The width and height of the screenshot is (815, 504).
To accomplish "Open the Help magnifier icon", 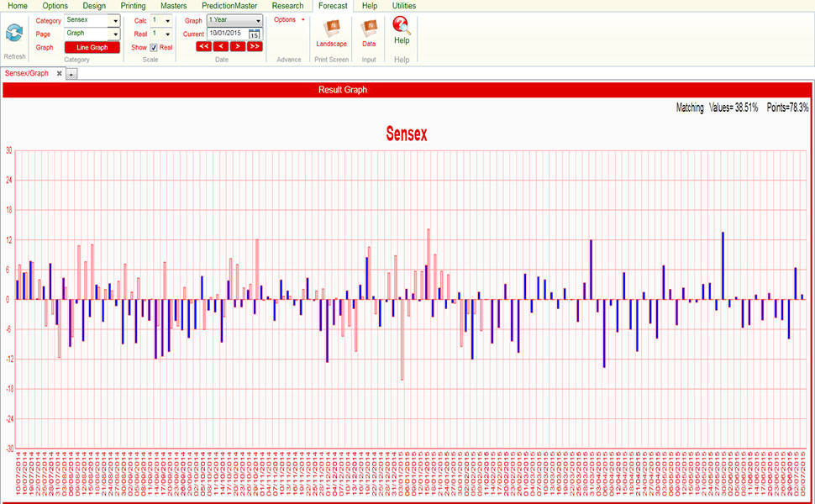I will (x=402, y=25).
